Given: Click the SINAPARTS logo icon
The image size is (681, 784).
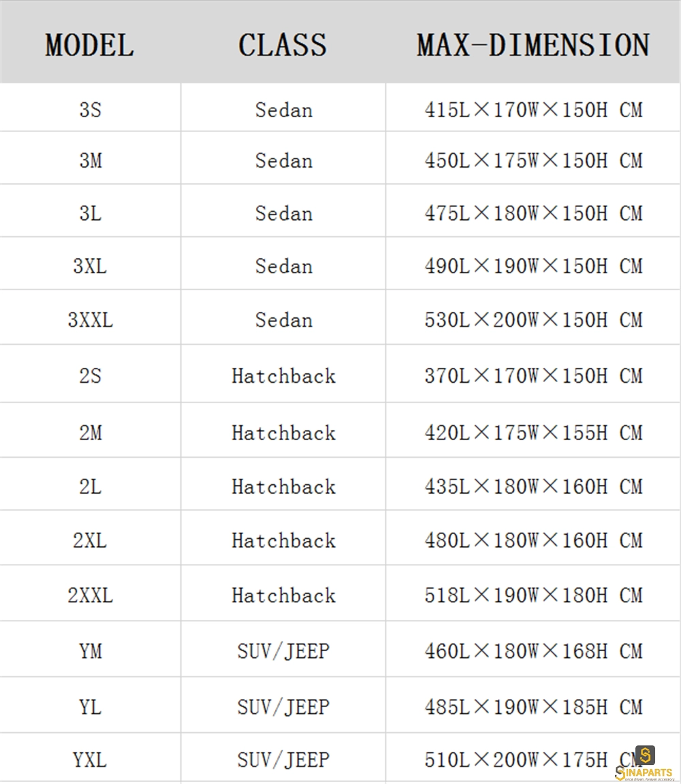Looking at the screenshot, I should coord(644,755).
